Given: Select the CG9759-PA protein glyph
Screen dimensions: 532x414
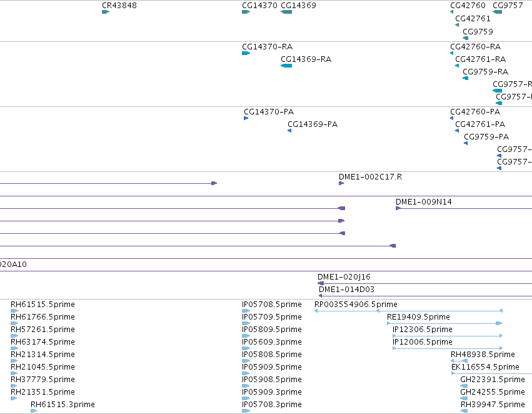Looking at the screenshot, I should coord(466,143).
